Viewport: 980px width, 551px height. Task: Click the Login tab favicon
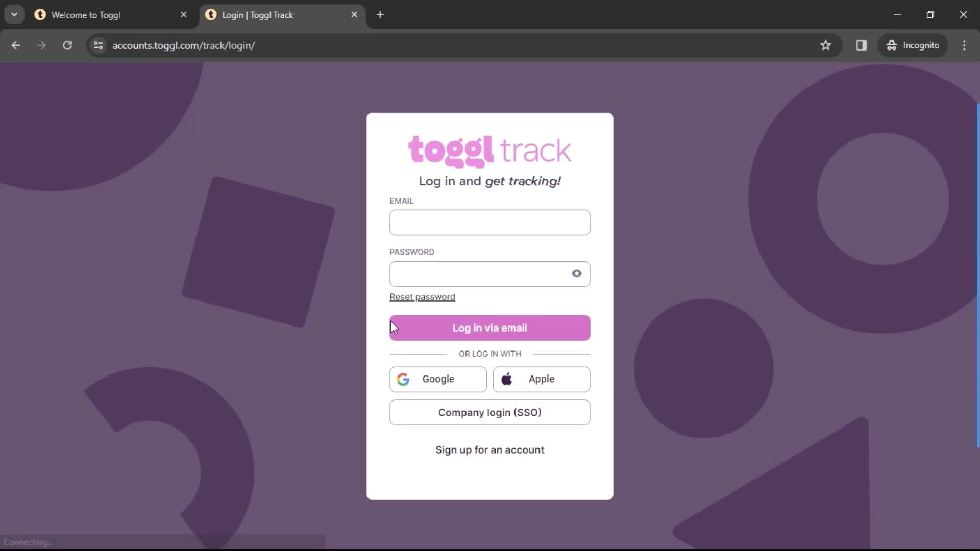pos(211,15)
